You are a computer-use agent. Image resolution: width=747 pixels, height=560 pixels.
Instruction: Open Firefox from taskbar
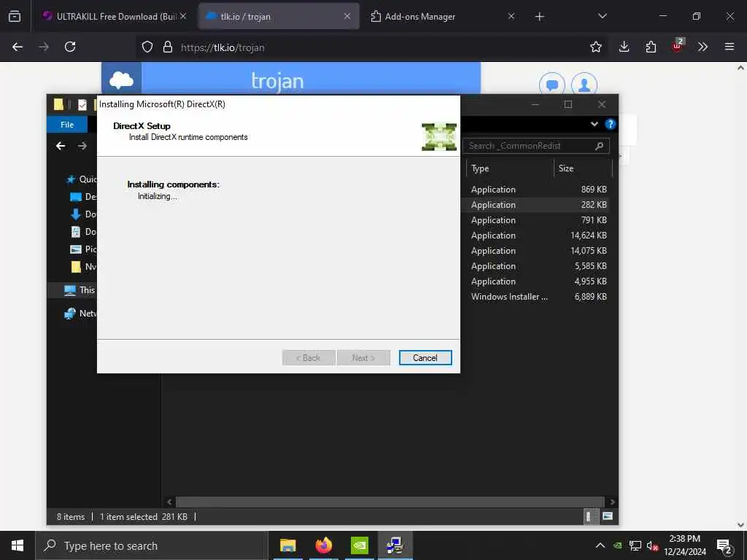coord(323,545)
